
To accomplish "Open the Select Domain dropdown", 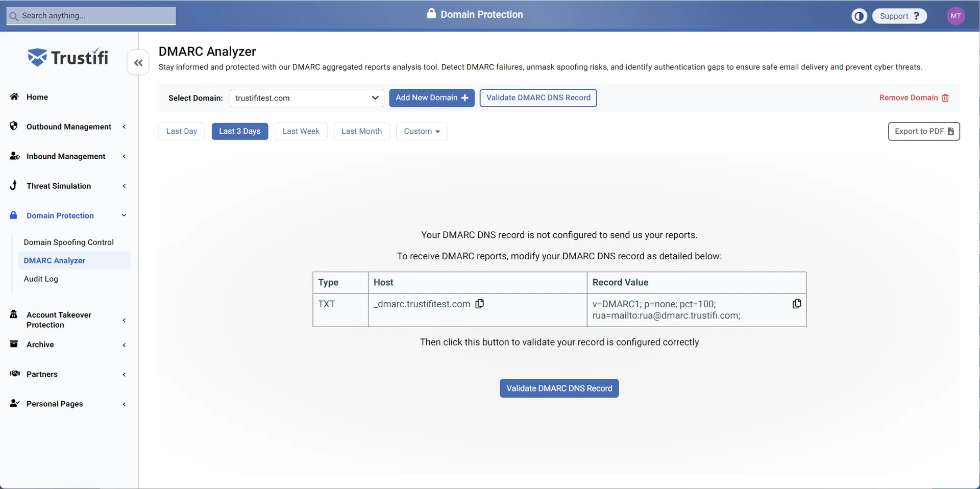I will point(307,98).
